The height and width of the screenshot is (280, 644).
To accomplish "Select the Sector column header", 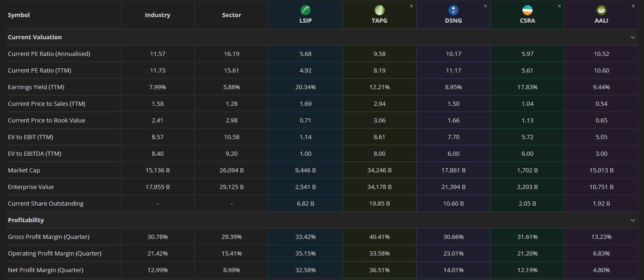I will [231, 15].
